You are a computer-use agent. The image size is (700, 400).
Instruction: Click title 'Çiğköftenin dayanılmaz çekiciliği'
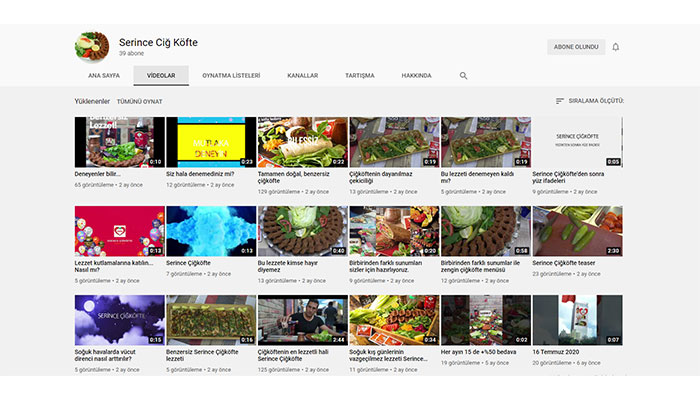coord(381,177)
